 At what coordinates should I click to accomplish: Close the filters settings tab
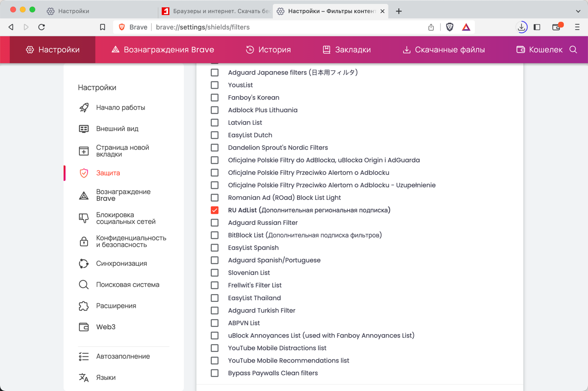click(383, 11)
